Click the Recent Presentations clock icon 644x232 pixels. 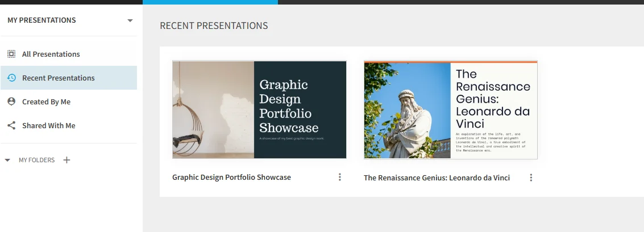click(x=11, y=78)
